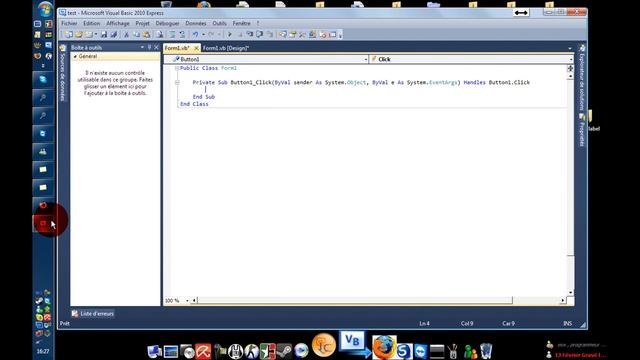
Task: Toggle auto-hide pin on Boîte à outils
Action: click(149, 47)
